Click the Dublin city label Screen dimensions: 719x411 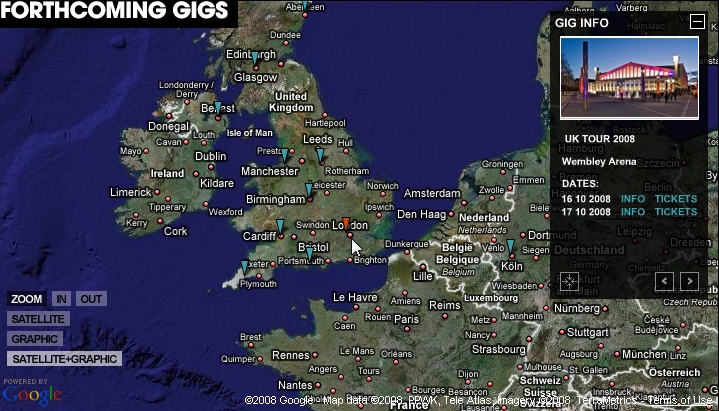click(210, 156)
